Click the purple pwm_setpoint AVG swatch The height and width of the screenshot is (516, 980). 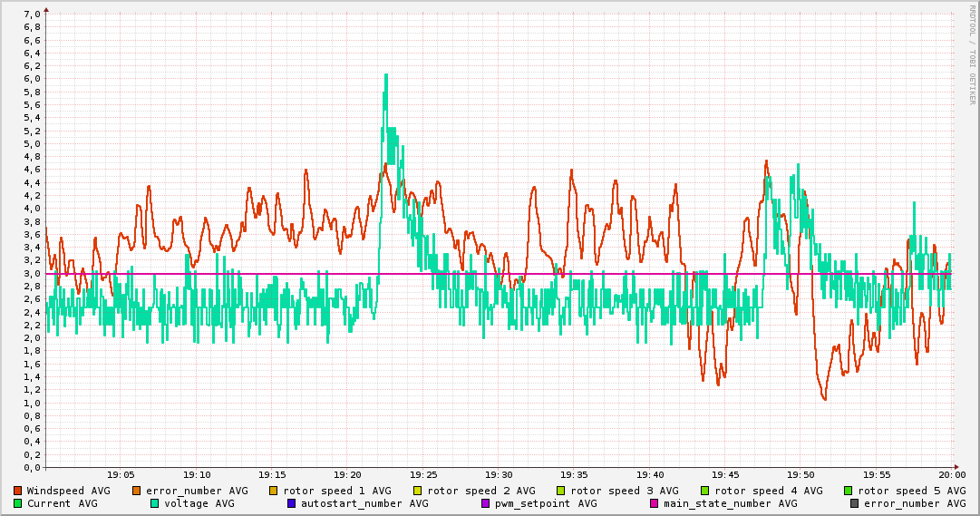click(485, 503)
